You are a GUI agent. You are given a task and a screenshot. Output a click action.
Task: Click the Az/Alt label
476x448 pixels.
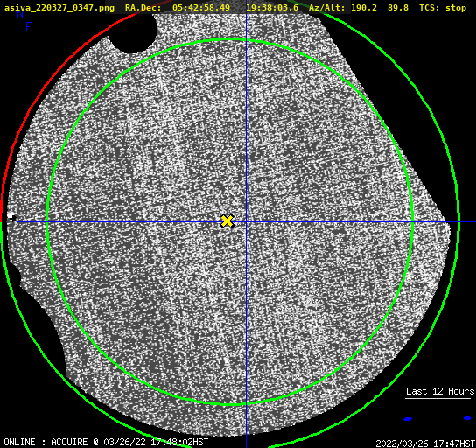[x=327, y=8]
